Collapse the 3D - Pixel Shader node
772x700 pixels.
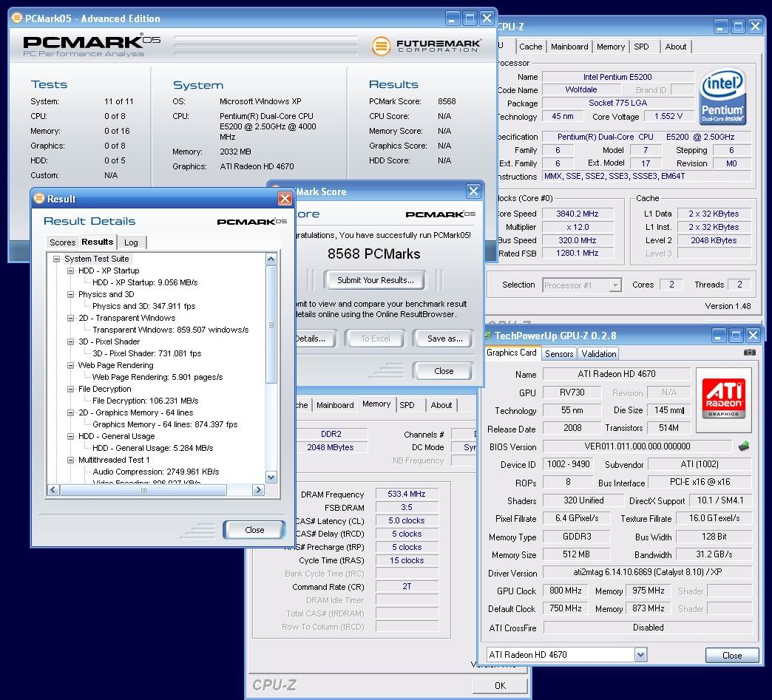[70, 341]
